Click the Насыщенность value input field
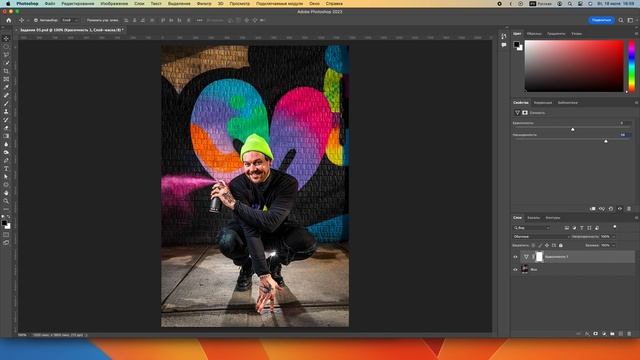The image size is (640, 360). pyautogui.click(x=624, y=134)
